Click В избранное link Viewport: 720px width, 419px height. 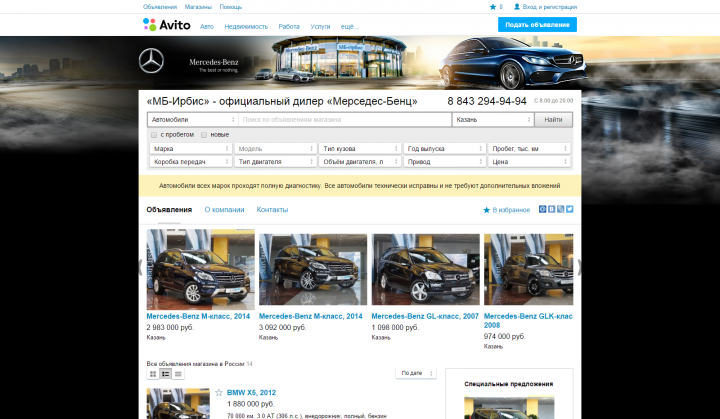point(511,210)
